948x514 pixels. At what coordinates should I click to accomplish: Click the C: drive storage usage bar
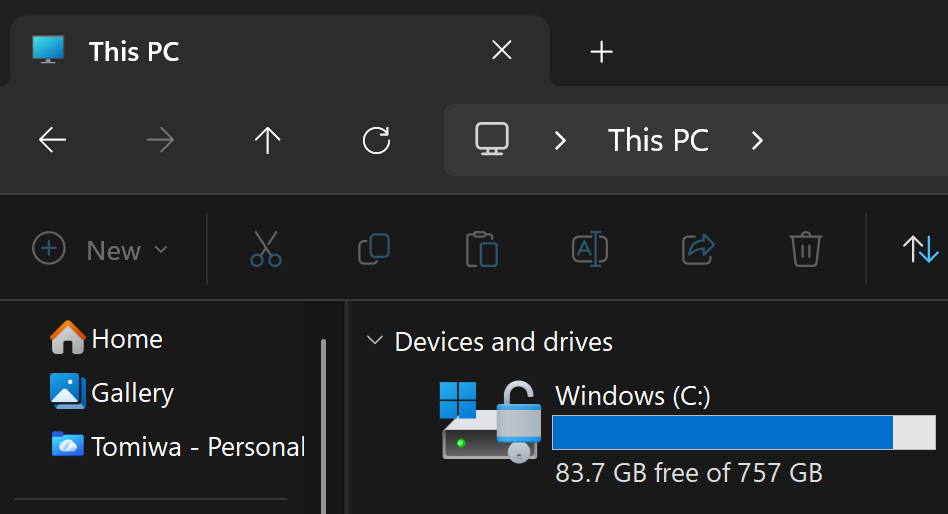pyautogui.click(x=744, y=432)
